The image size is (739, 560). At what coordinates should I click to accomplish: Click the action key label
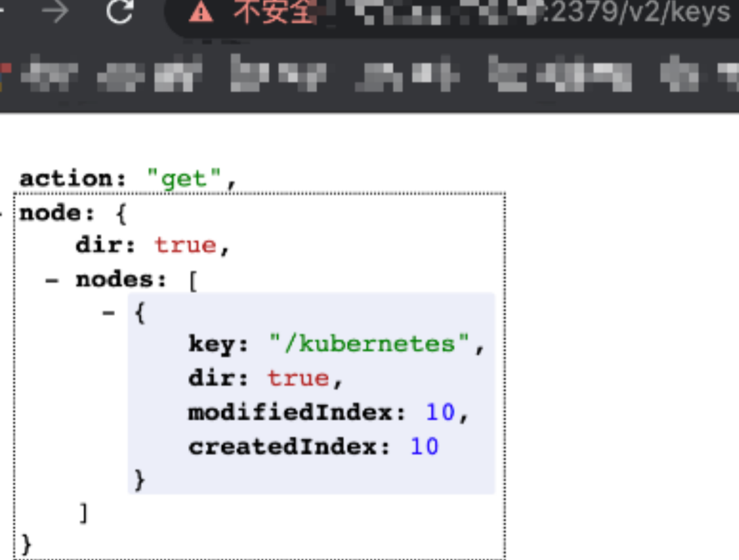click(72, 179)
